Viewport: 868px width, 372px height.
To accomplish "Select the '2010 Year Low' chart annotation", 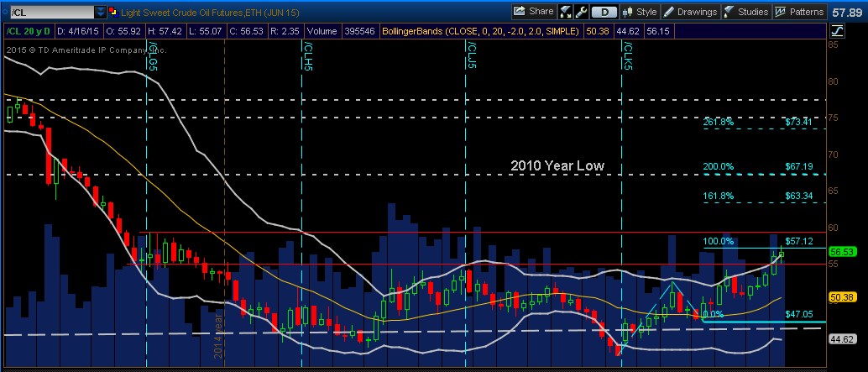I will tap(557, 165).
